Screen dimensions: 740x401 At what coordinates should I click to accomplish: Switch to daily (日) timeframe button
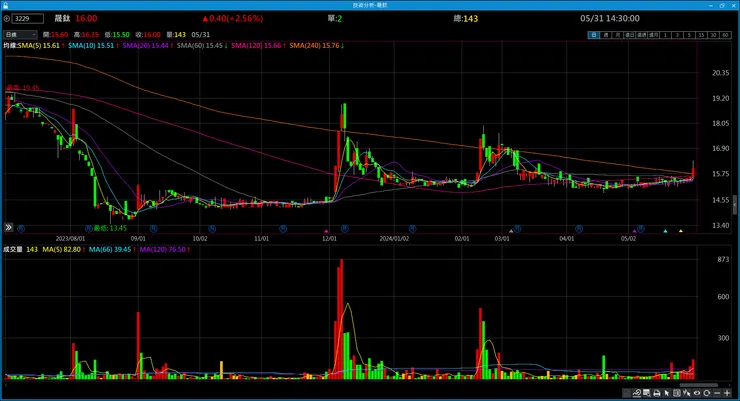click(593, 35)
